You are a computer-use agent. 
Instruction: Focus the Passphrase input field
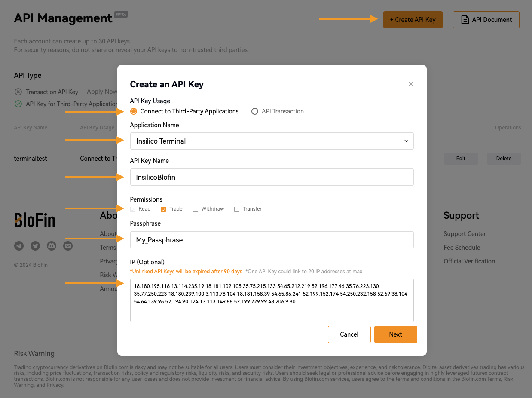point(272,240)
